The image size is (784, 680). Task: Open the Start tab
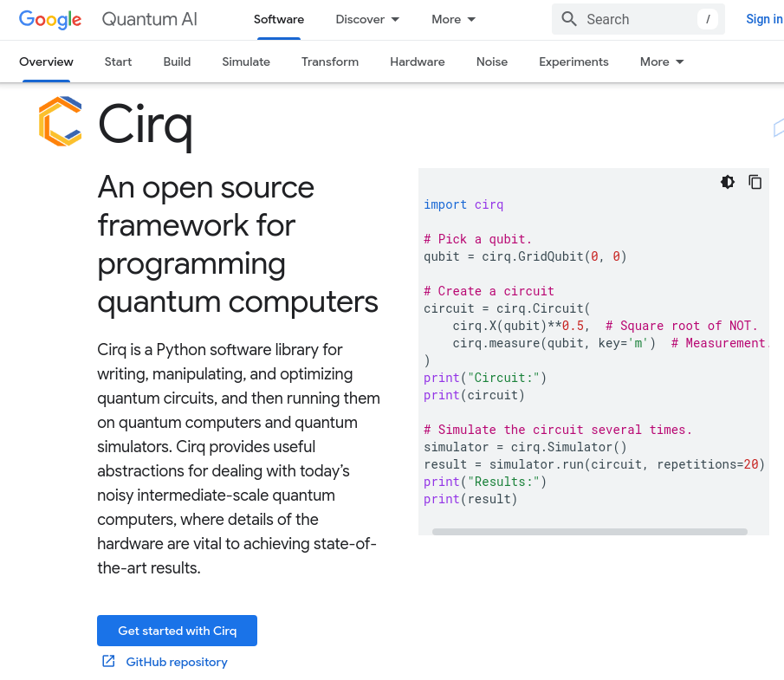118,62
